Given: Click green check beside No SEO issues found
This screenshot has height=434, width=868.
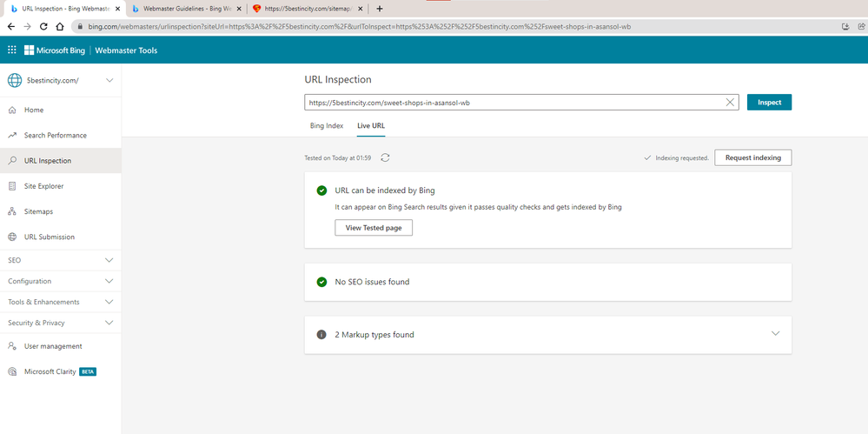Looking at the screenshot, I should click(x=321, y=282).
